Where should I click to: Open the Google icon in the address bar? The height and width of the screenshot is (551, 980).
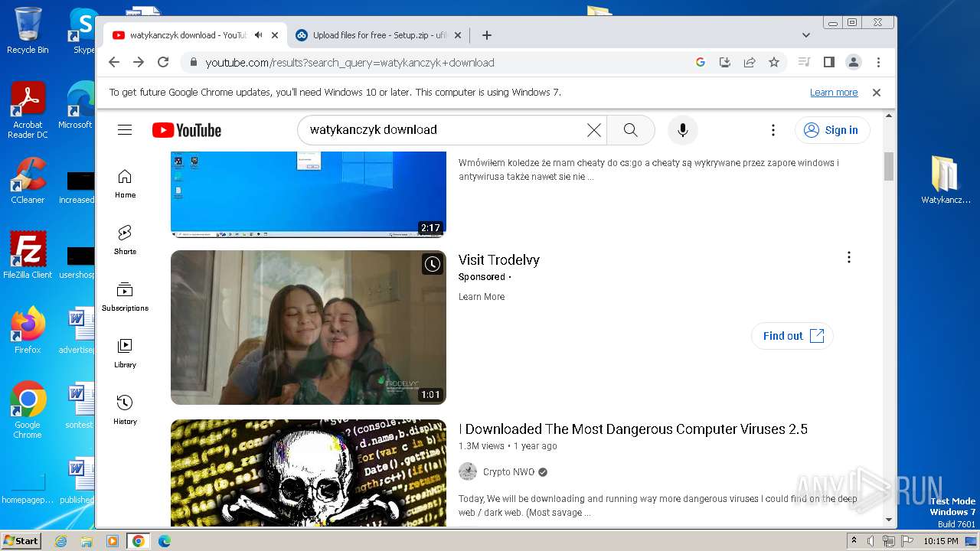[700, 63]
